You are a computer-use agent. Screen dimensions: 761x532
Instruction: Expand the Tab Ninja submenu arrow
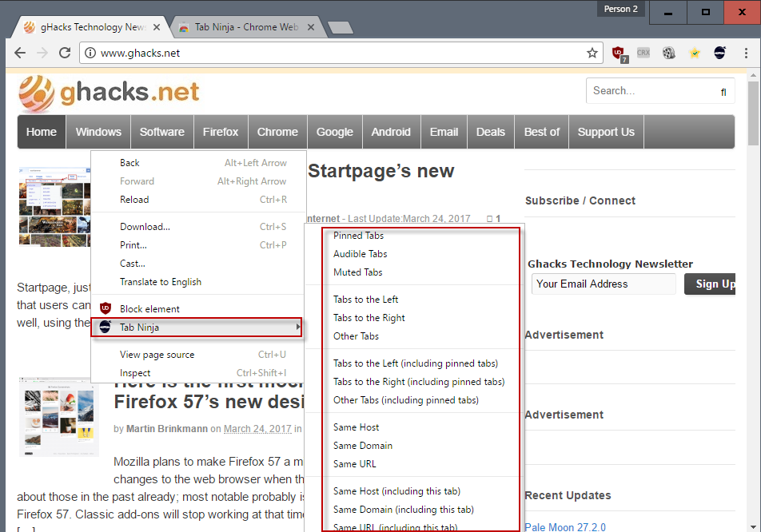pos(297,328)
